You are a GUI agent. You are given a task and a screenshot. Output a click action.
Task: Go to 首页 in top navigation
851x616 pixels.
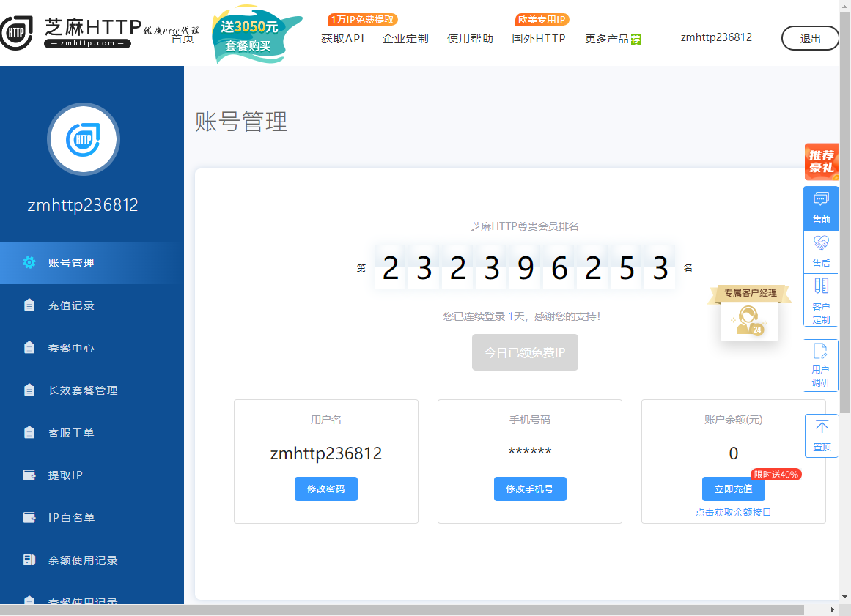(183, 39)
